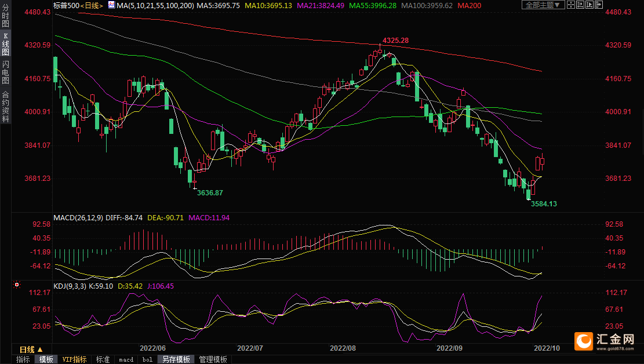Switch to the 指标 bottom tab
644x364 pixels.
23,359
